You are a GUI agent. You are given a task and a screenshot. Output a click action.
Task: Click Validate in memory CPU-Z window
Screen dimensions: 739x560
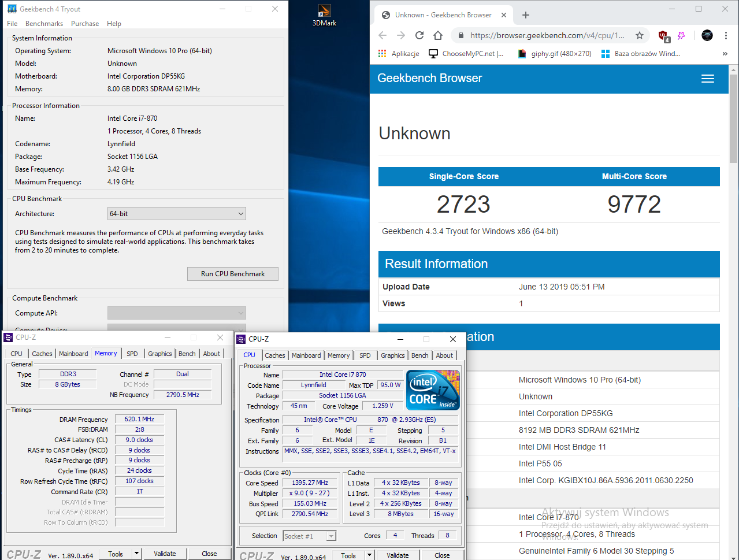click(165, 554)
